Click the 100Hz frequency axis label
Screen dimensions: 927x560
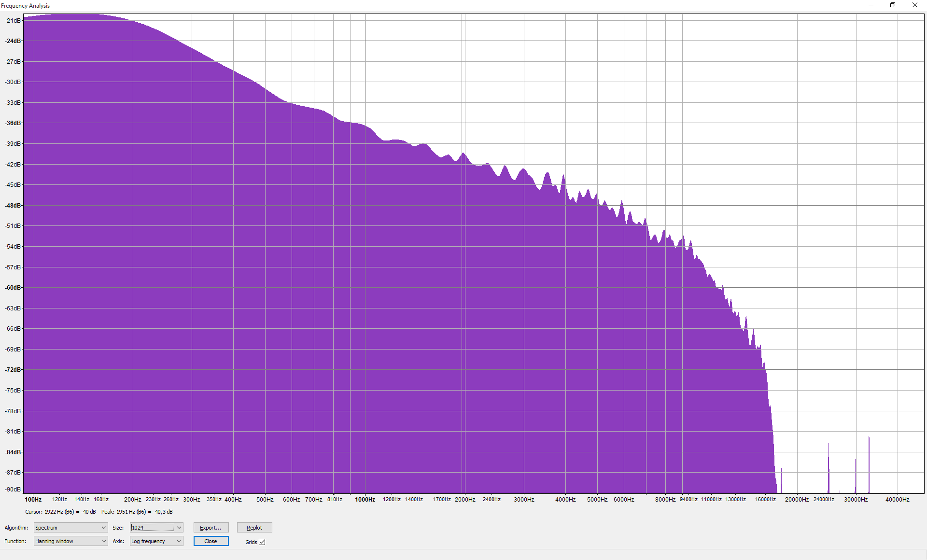pos(33,500)
